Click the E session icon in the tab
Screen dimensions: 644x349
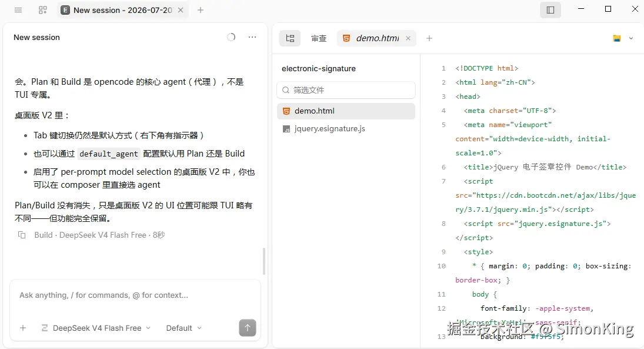tap(65, 10)
